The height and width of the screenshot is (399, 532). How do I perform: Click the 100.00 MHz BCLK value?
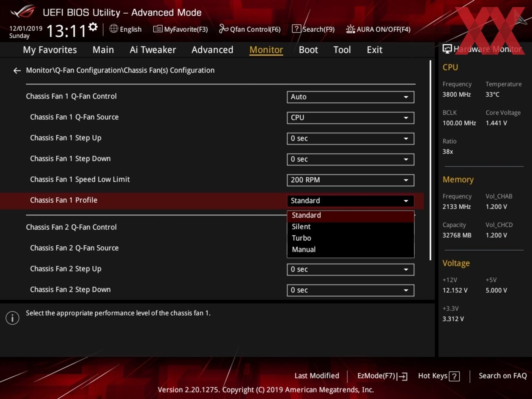pyautogui.click(x=459, y=123)
